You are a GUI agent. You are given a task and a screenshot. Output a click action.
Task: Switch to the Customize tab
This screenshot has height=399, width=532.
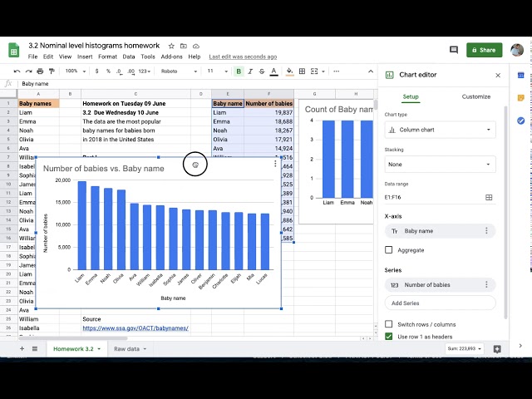[x=475, y=96]
